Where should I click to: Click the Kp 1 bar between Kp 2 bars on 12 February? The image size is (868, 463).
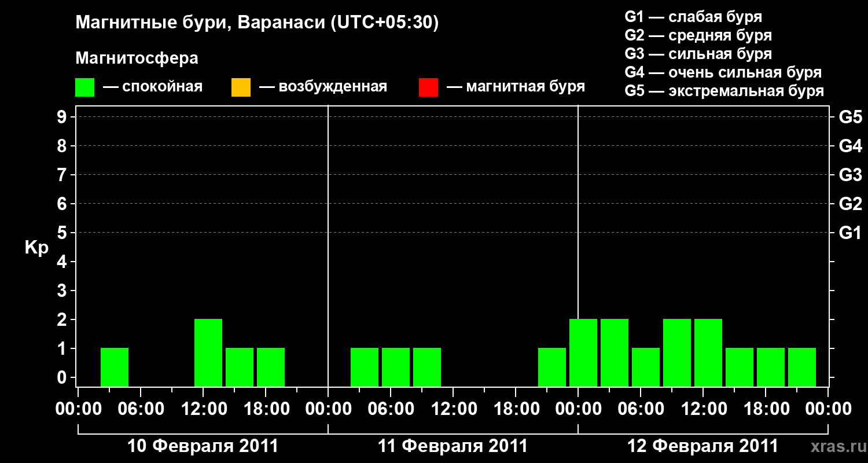click(646, 367)
